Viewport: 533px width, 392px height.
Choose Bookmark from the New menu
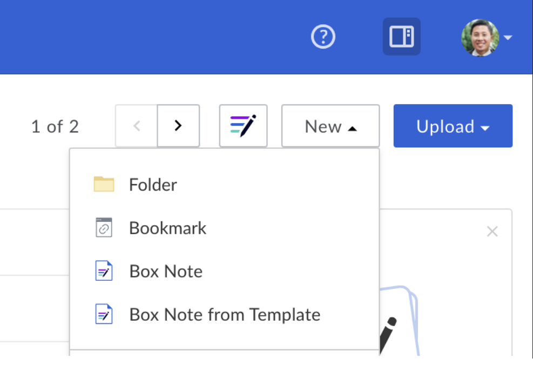(x=167, y=227)
